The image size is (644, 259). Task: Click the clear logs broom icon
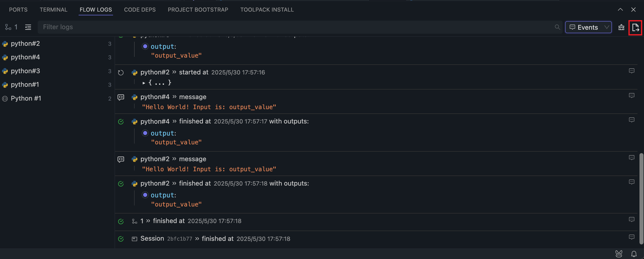[x=621, y=27]
